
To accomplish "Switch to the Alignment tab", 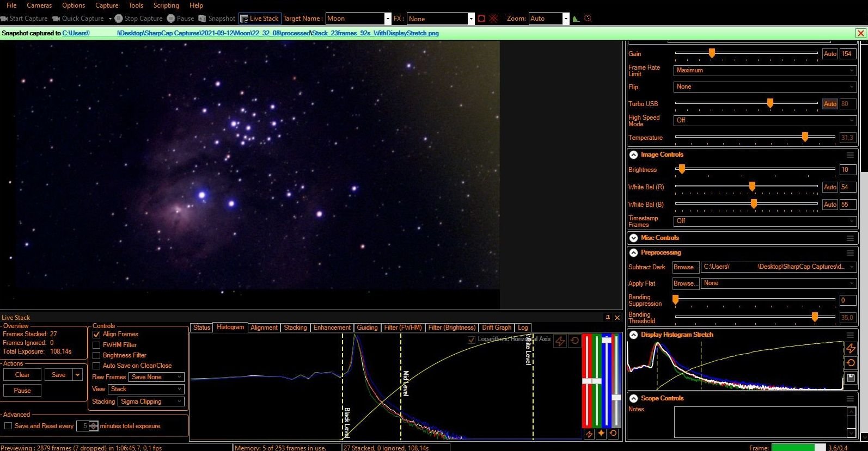I will click(x=264, y=328).
